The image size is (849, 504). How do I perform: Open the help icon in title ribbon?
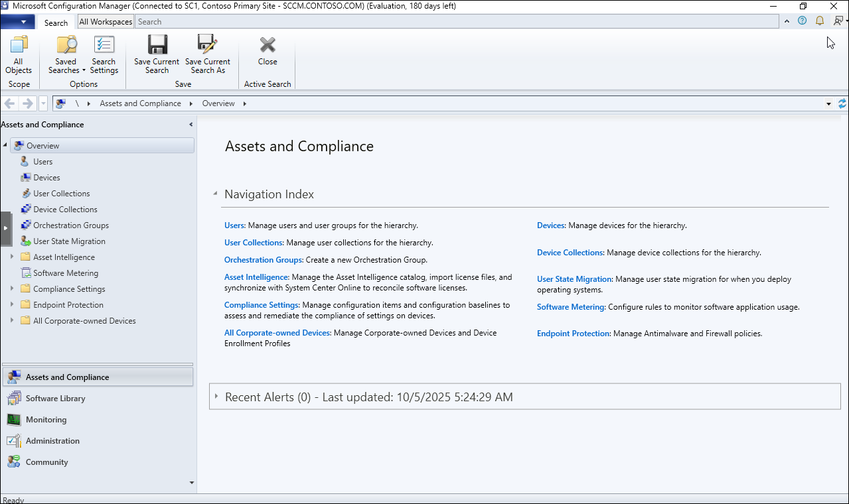(x=803, y=21)
